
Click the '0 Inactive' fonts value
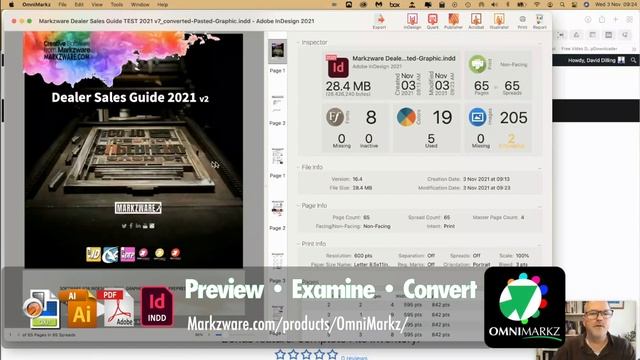369,140
